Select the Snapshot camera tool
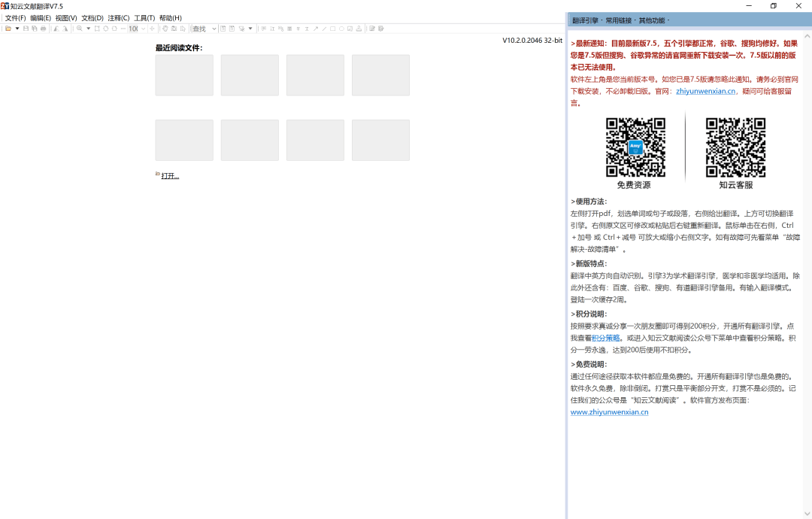The height and width of the screenshot is (519, 812). [174, 29]
